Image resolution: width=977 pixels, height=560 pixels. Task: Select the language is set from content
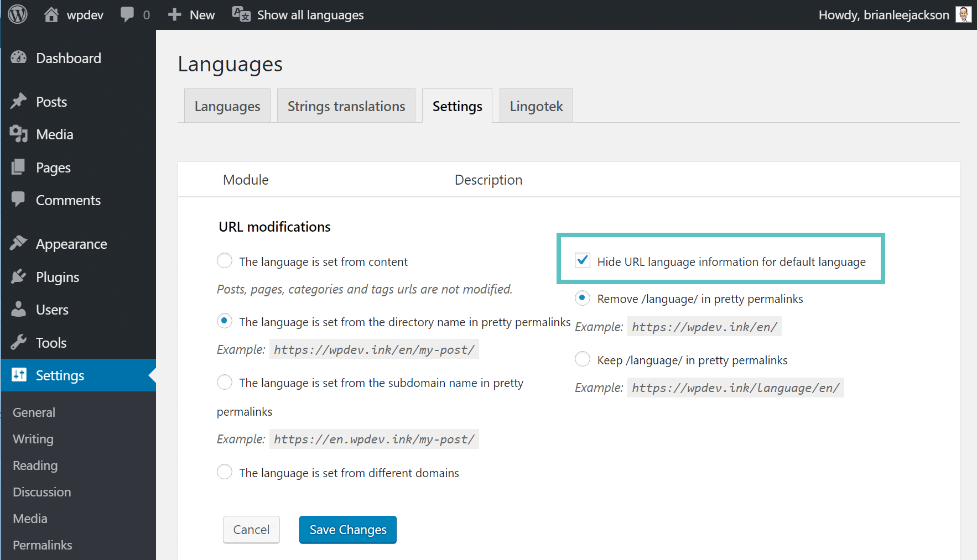pos(225,260)
